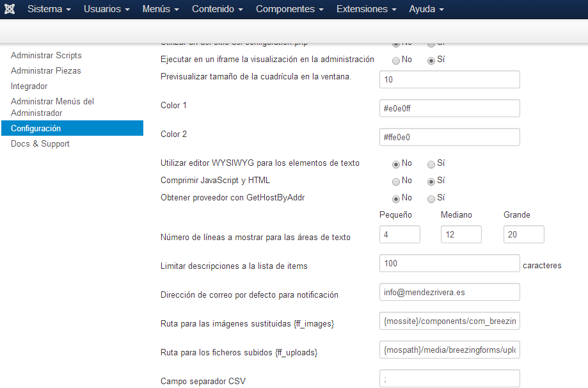Image resolution: width=588 pixels, height=388 pixels.
Task: Open the Usuarios menu
Action: tap(106, 9)
